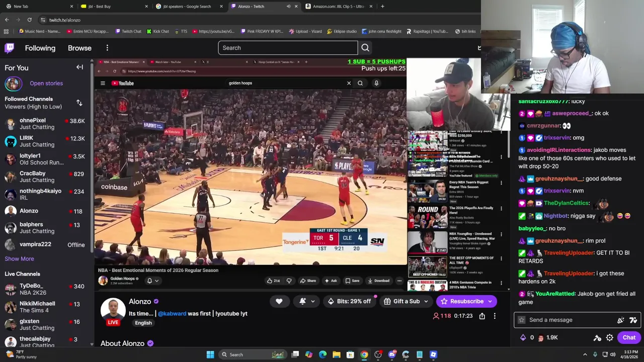Open TyDeBo_ live channel

(45, 289)
